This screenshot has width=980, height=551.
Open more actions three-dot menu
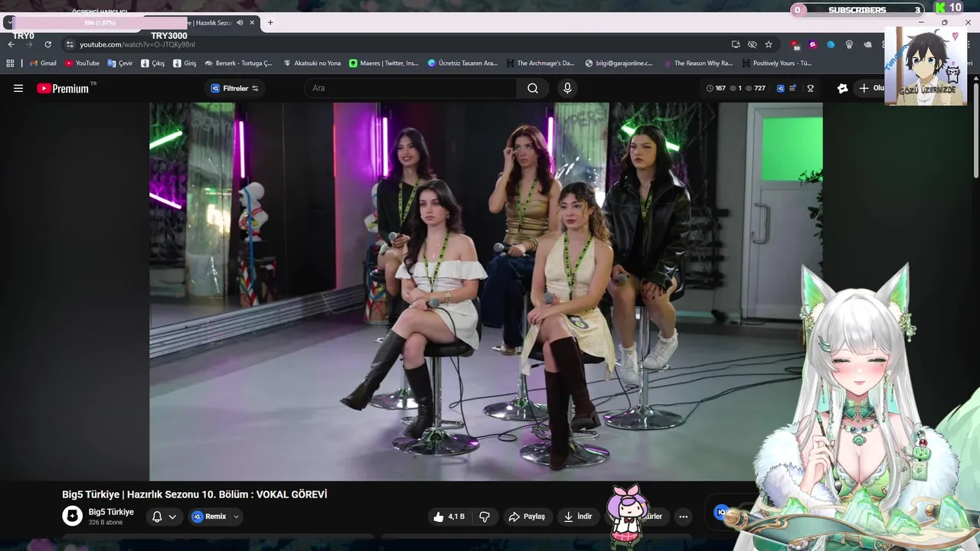pyautogui.click(x=683, y=517)
